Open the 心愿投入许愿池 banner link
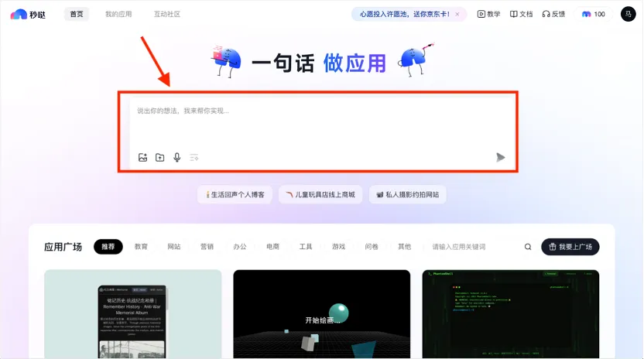Viewport: 644px width, 359px height. [405, 14]
